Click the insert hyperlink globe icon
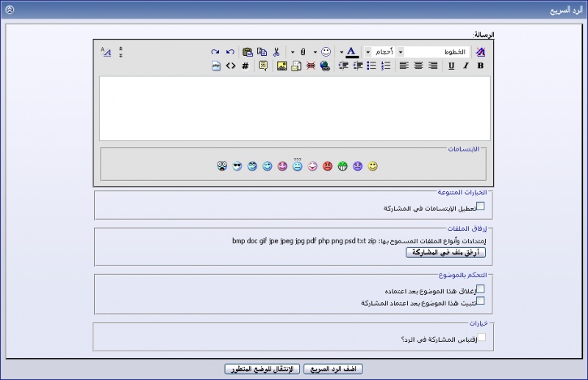 [x=325, y=65]
